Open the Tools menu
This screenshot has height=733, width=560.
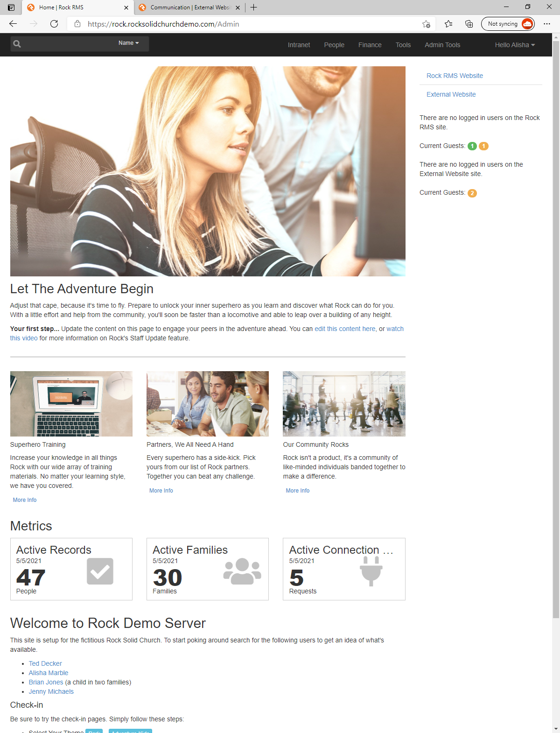pos(403,45)
